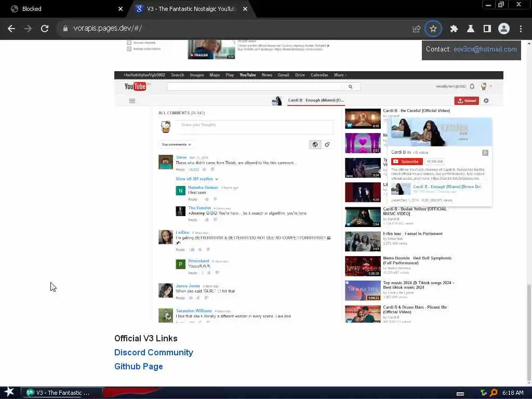Image resolution: width=532 pixels, height=399 pixels.
Task: Click the network tray icon
Action: click(484, 393)
